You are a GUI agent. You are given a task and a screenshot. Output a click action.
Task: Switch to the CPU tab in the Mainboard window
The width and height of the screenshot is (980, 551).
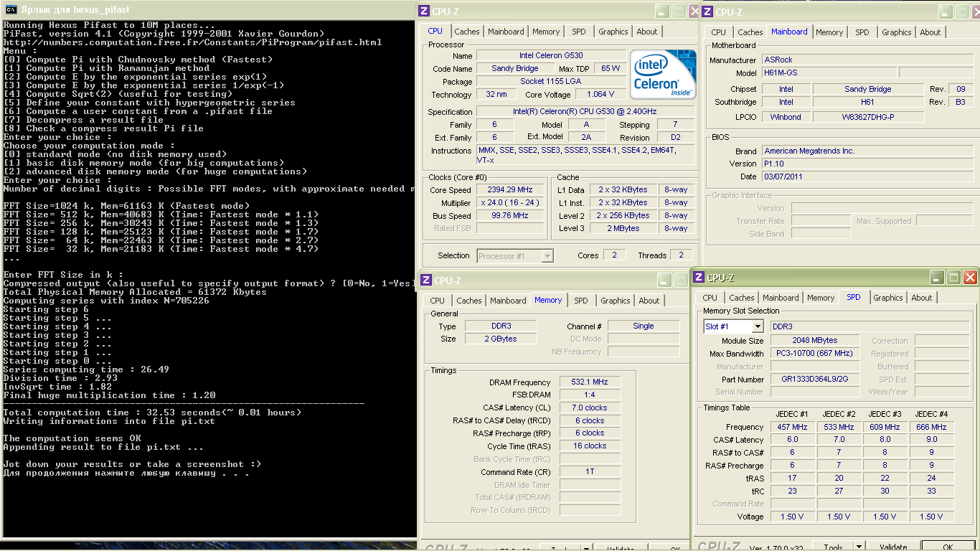718,32
